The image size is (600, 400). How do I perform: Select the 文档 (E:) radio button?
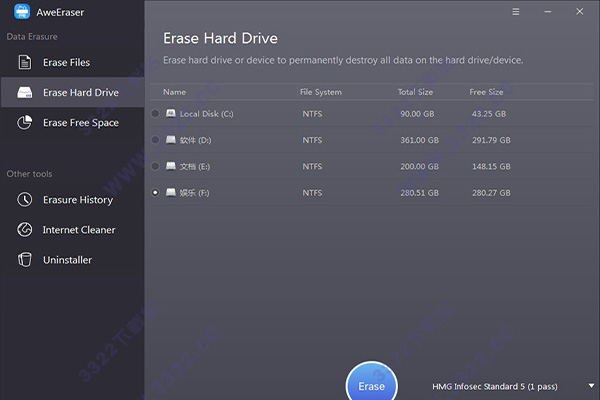click(x=155, y=166)
